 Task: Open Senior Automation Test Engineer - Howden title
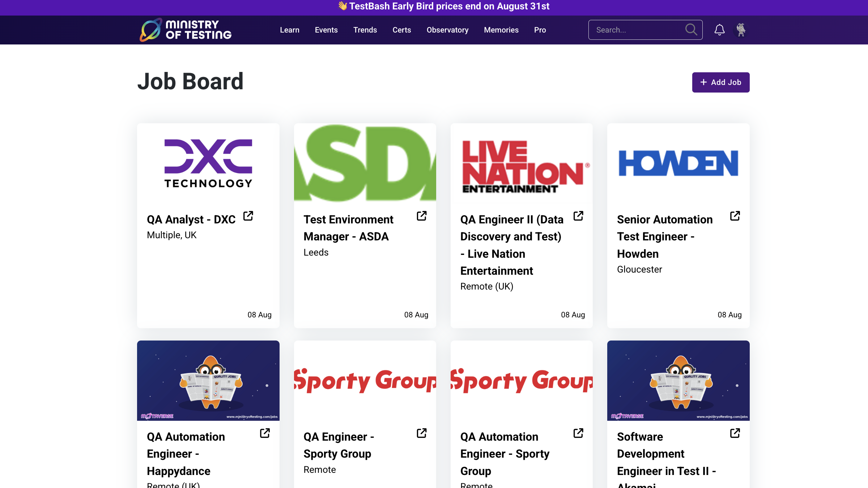point(665,236)
